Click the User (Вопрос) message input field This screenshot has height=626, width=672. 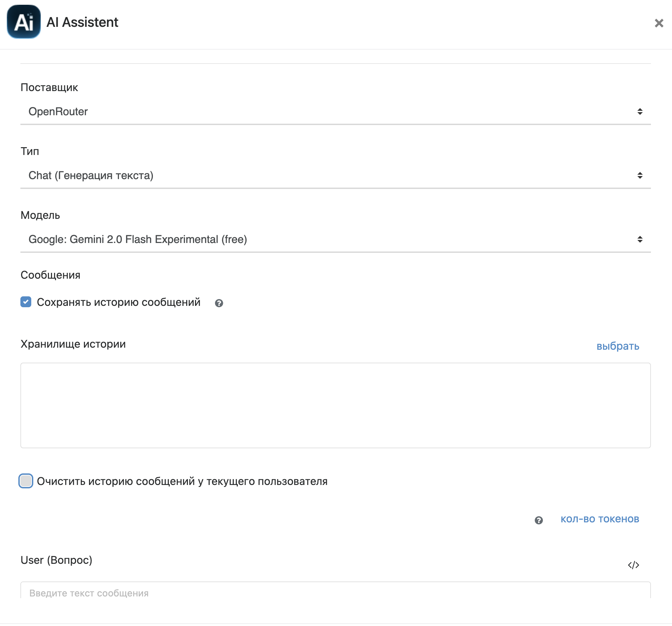pyautogui.click(x=335, y=593)
